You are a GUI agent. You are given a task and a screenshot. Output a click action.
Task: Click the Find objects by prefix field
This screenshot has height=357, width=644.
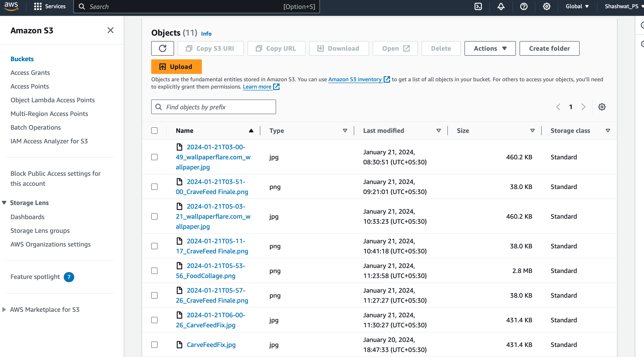click(214, 107)
